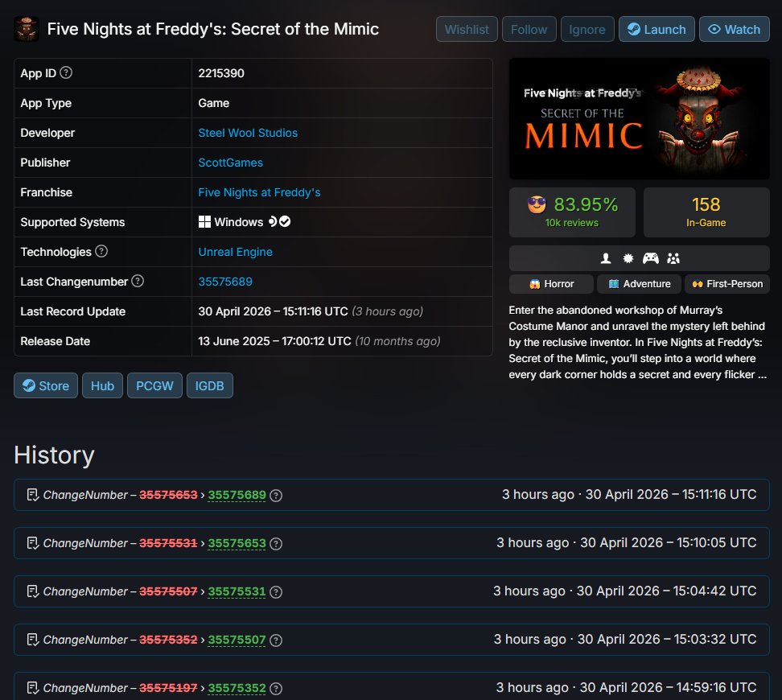Screen dimensions: 782x700
Task: Click changelist icon of the 15:04:42 UTC entry
Action: pos(33,591)
